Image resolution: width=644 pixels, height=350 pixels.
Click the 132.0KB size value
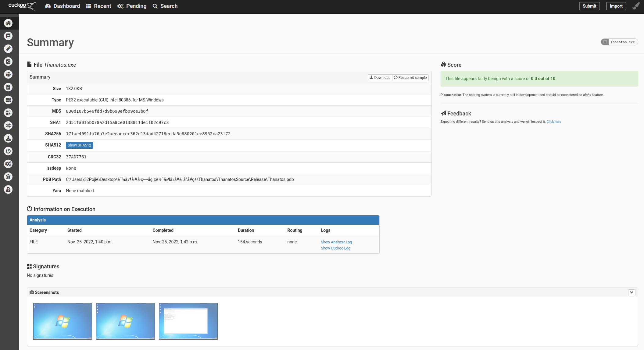[74, 89]
